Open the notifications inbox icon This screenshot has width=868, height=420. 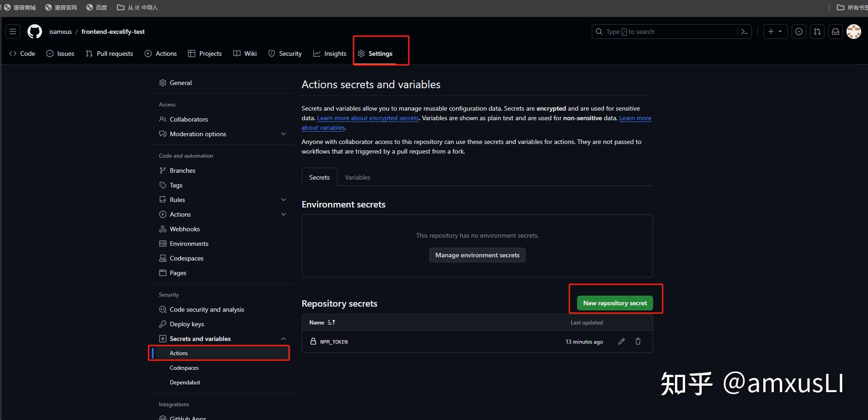tap(836, 32)
